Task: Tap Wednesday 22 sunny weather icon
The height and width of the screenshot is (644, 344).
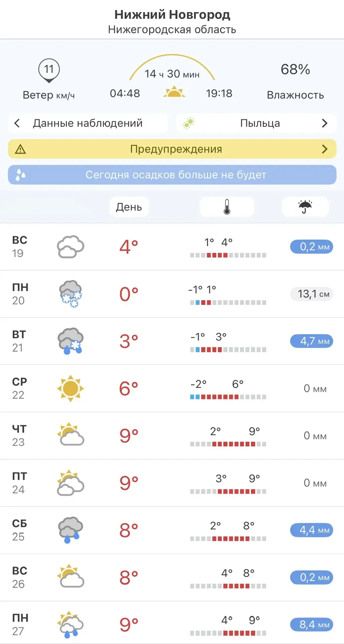Action: pos(70,388)
